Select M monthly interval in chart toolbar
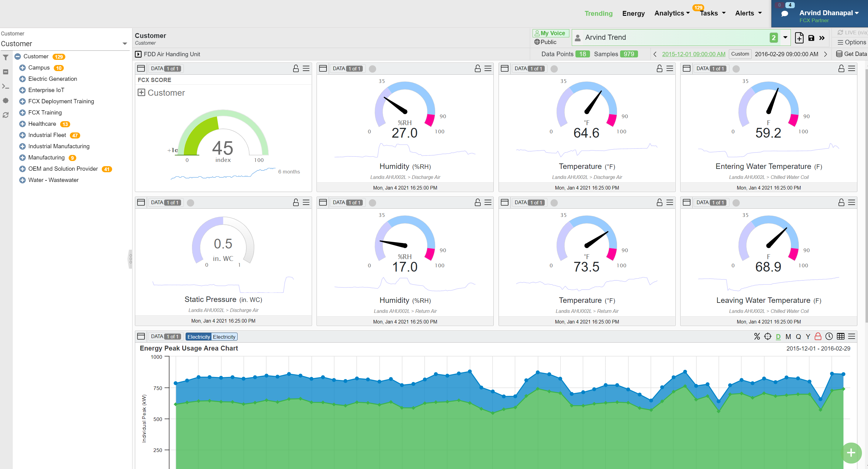868x469 pixels. click(x=788, y=337)
